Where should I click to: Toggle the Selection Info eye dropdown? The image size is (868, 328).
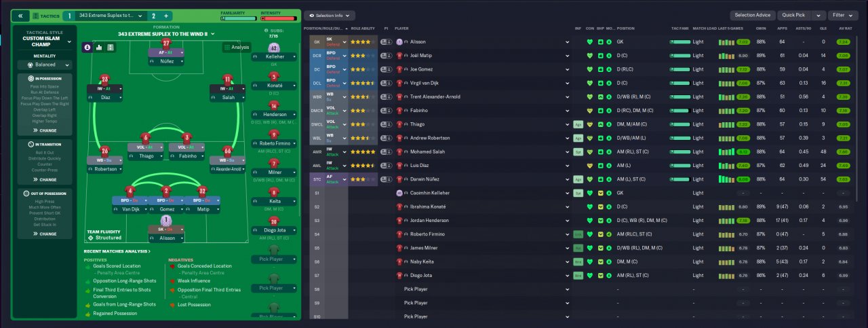click(330, 16)
